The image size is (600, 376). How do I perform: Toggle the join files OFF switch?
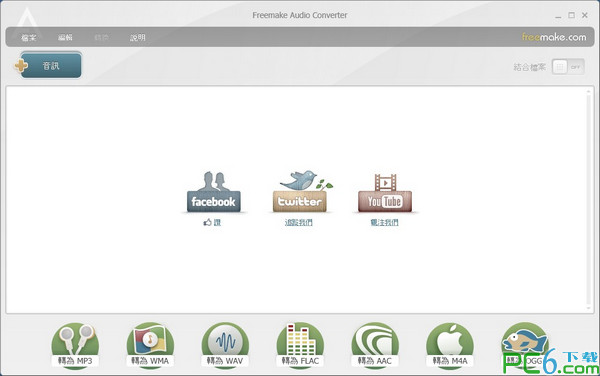(x=568, y=67)
